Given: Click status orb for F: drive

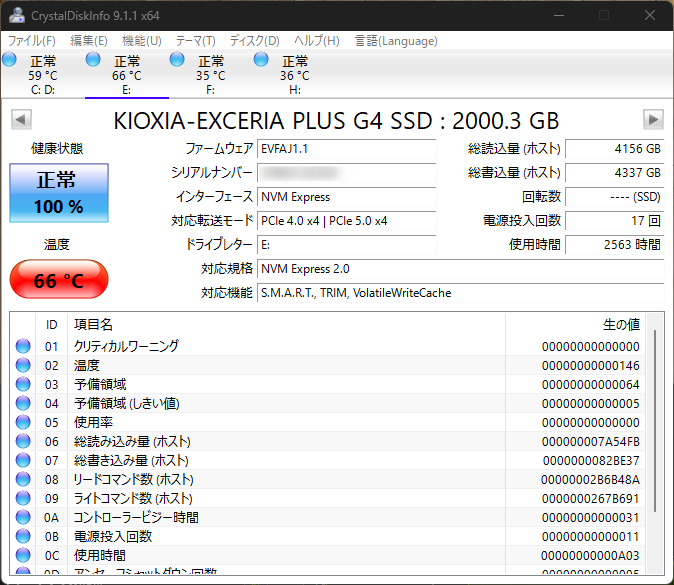Looking at the screenshot, I should click(177, 59).
